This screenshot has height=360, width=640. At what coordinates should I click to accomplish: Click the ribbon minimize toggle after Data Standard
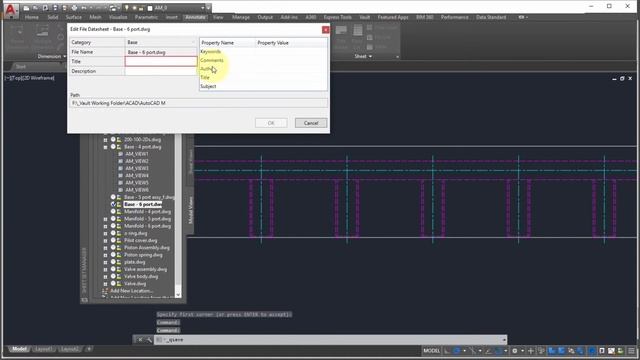pos(523,17)
